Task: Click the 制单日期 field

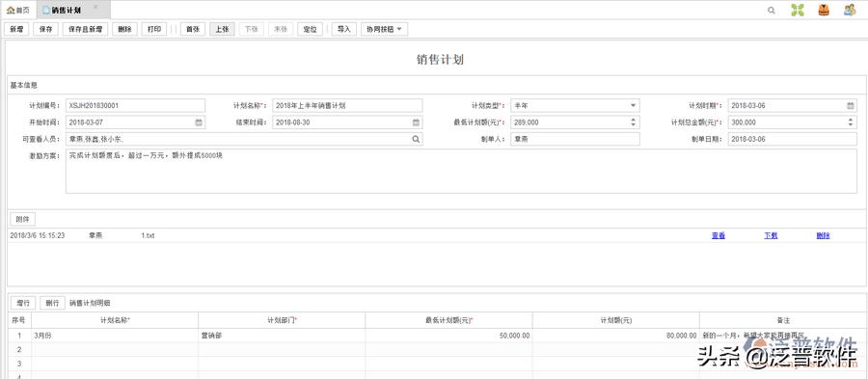Action: pos(793,139)
